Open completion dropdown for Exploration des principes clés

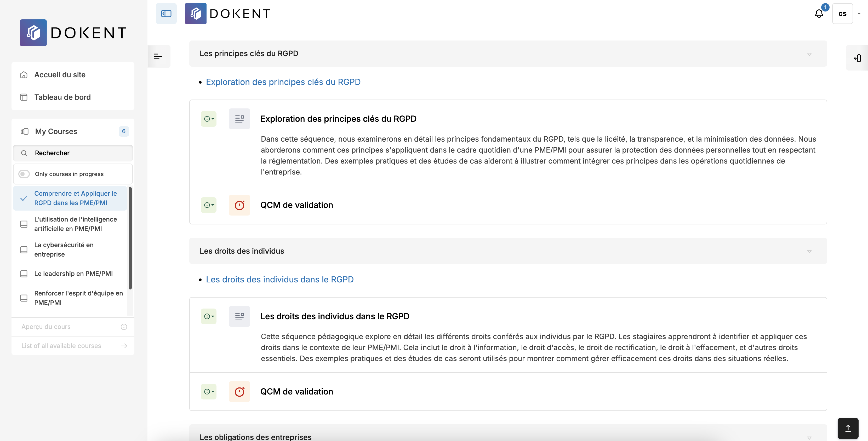coord(209,119)
